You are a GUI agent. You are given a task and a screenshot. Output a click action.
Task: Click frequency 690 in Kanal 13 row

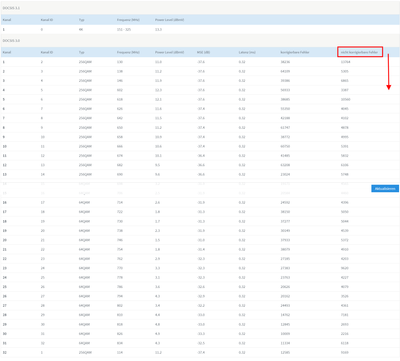[120, 174]
